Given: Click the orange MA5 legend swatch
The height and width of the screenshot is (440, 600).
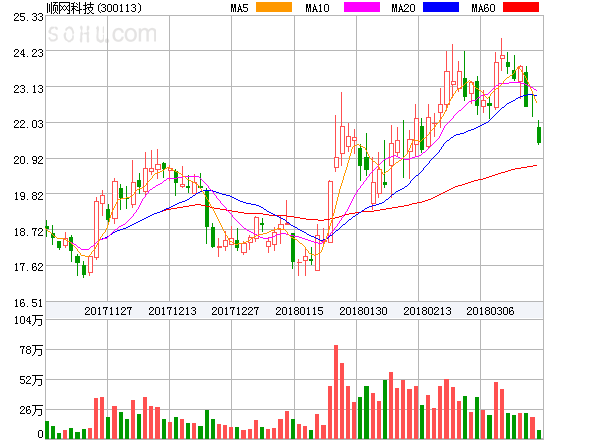Looking at the screenshot, I should pyautogui.click(x=274, y=7).
